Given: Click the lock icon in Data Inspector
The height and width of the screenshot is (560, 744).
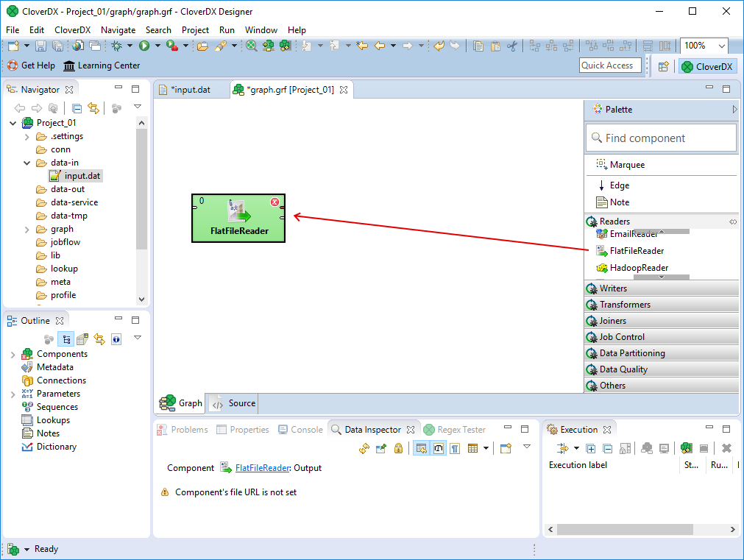Looking at the screenshot, I should (398, 448).
